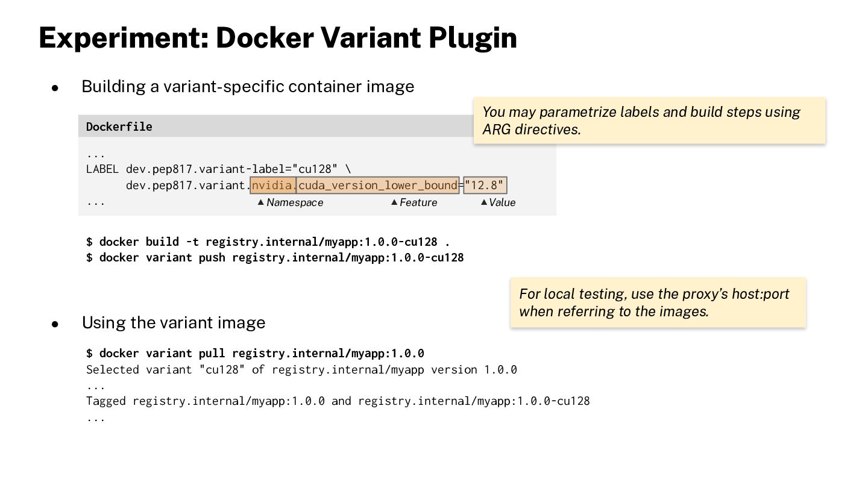Click the docker variant push command

[x=275, y=257]
